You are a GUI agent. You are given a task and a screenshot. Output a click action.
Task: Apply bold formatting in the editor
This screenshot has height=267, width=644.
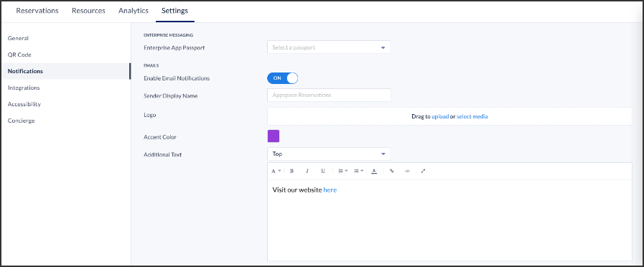(291, 171)
